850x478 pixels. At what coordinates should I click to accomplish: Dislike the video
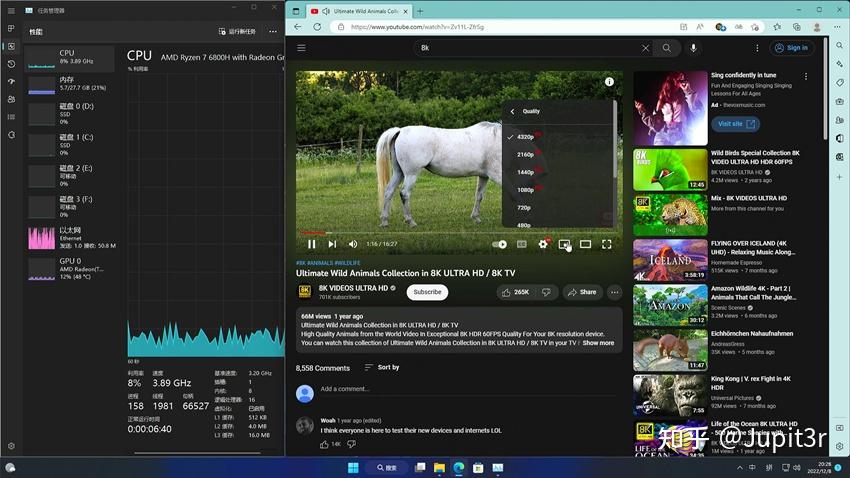point(546,292)
